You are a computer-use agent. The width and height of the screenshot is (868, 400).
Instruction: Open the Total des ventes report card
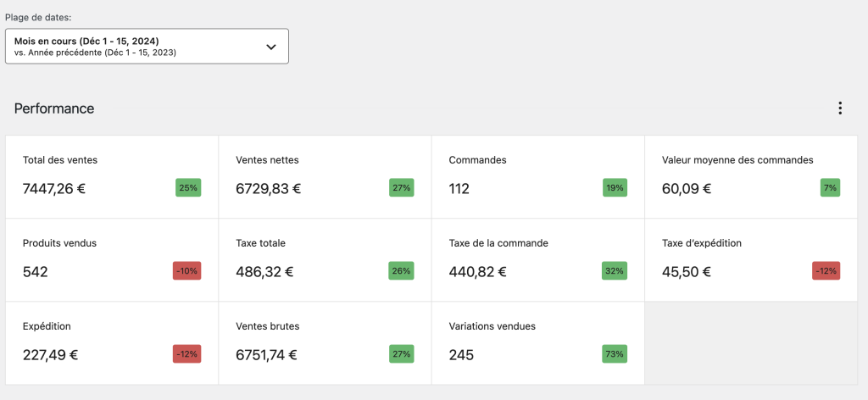click(112, 176)
